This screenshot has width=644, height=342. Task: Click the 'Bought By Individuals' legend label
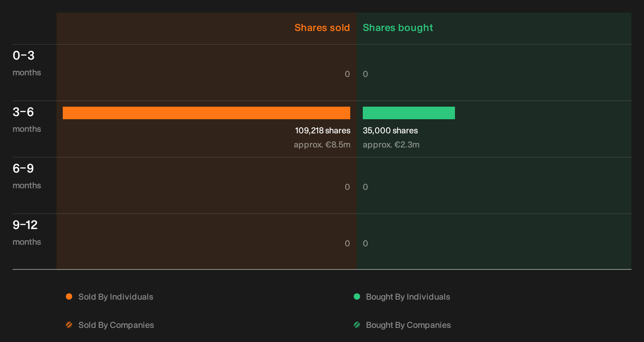click(x=408, y=297)
